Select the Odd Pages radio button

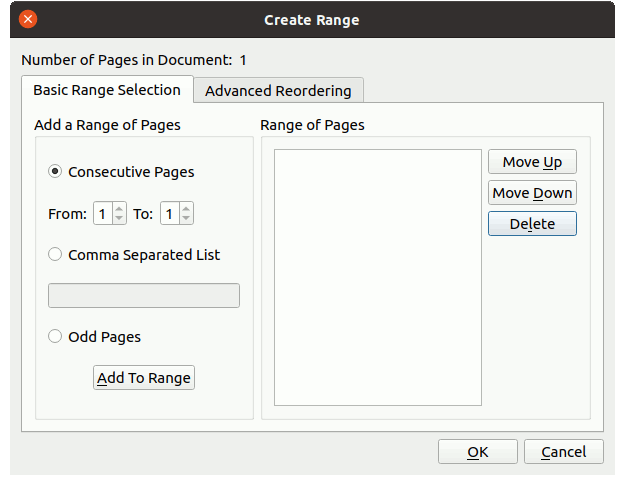[x=55, y=337]
